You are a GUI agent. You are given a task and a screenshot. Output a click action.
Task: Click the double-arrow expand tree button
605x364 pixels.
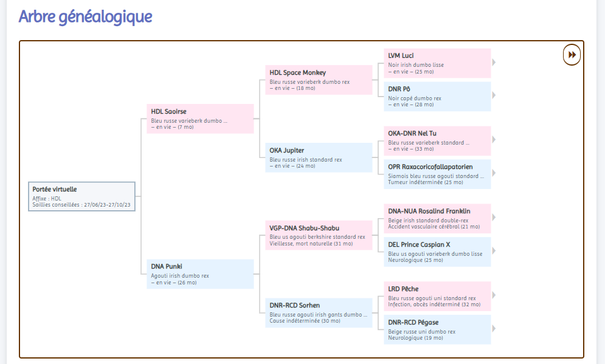click(572, 55)
